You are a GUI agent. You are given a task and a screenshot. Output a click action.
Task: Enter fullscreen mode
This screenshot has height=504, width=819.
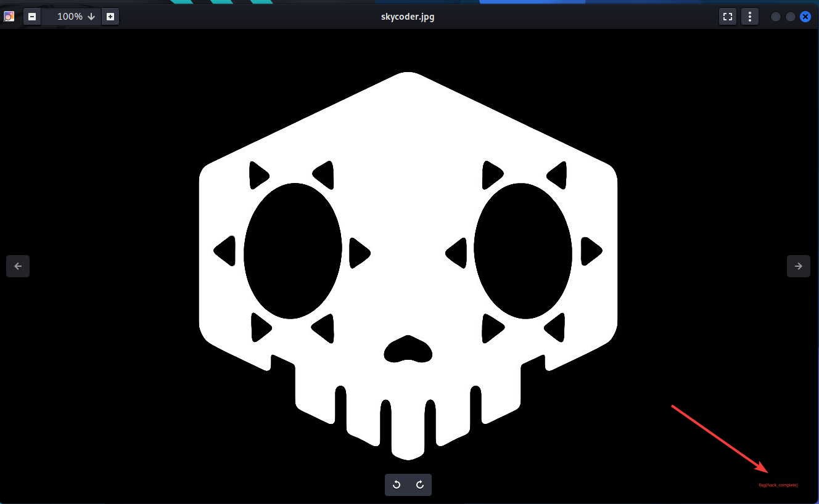coord(728,17)
